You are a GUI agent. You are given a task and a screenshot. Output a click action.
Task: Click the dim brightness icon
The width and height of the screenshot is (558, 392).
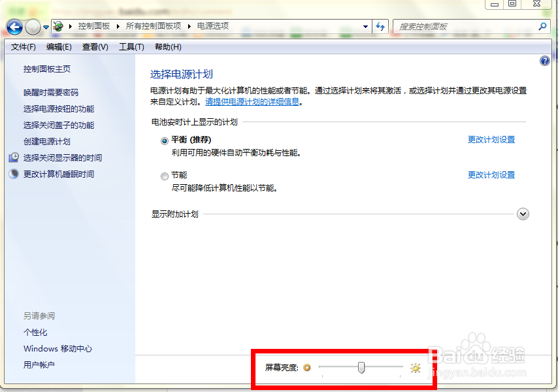tap(306, 367)
